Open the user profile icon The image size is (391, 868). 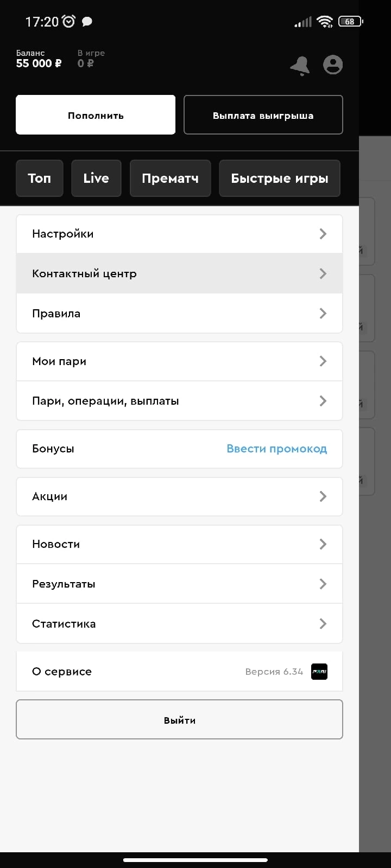coord(332,65)
